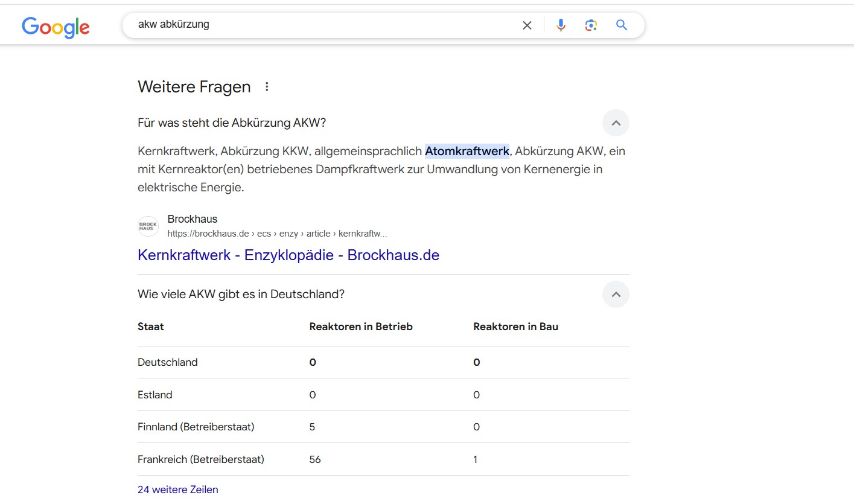
Task: Clear the search box text
Action: pyautogui.click(x=527, y=25)
